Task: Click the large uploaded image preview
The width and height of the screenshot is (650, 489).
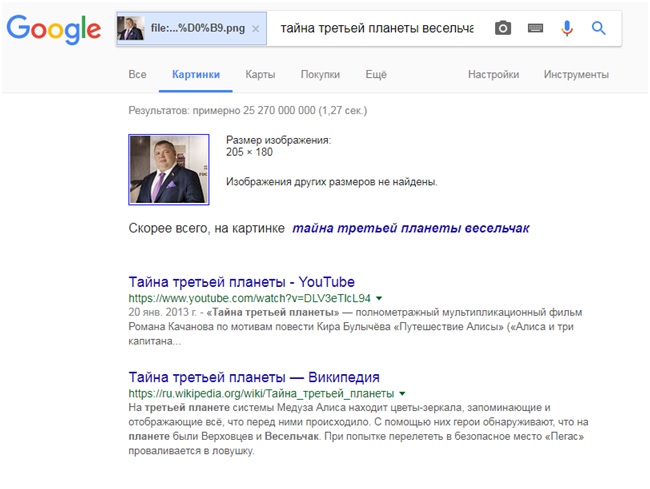Action: [169, 169]
